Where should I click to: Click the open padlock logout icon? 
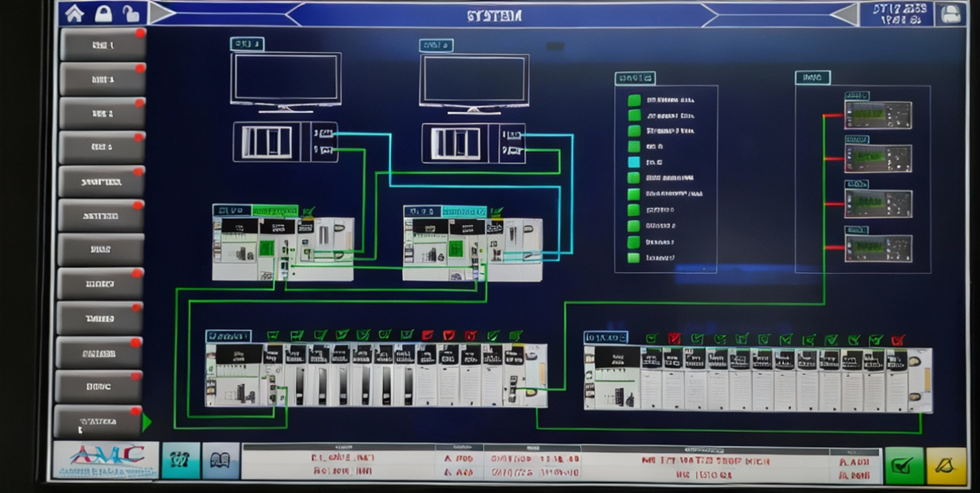coord(131,13)
